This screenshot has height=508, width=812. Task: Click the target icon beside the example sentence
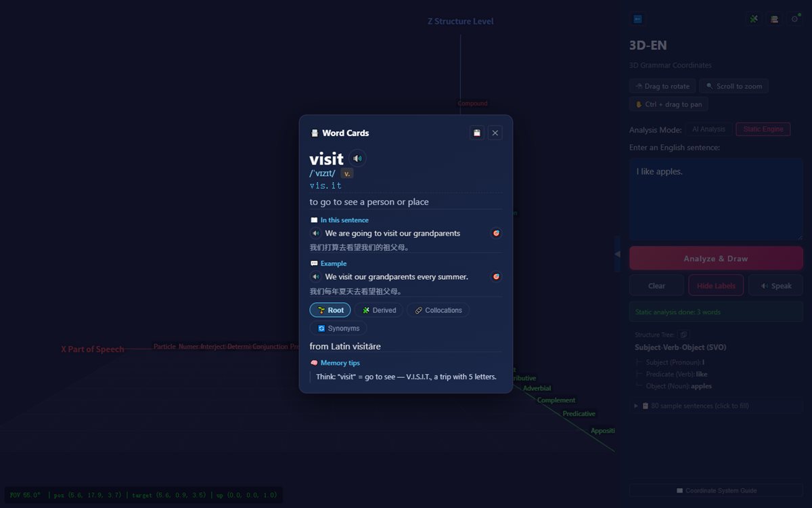click(x=496, y=276)
